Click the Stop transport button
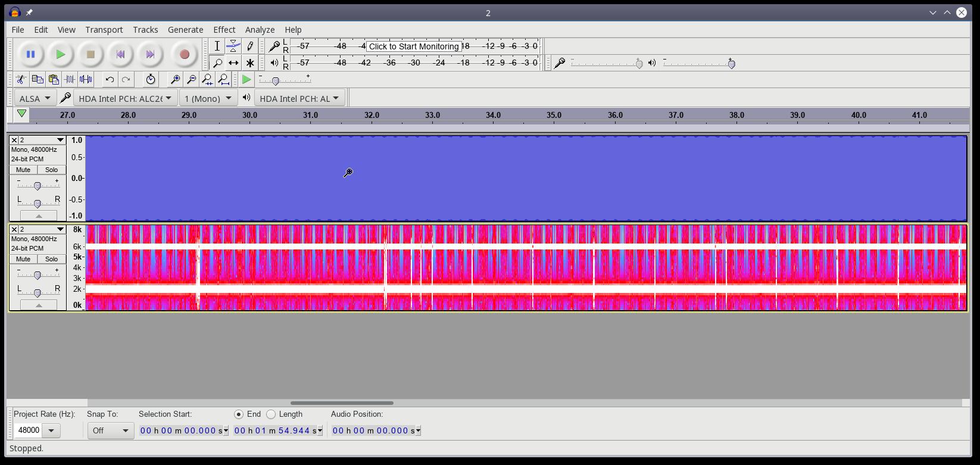980x465 pixels. (x=90, y=54)
